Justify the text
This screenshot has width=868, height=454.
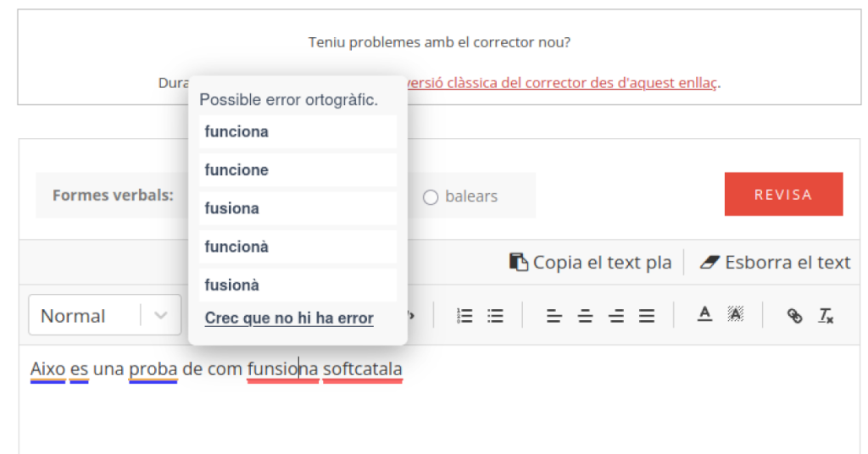(x=647, y=316)
